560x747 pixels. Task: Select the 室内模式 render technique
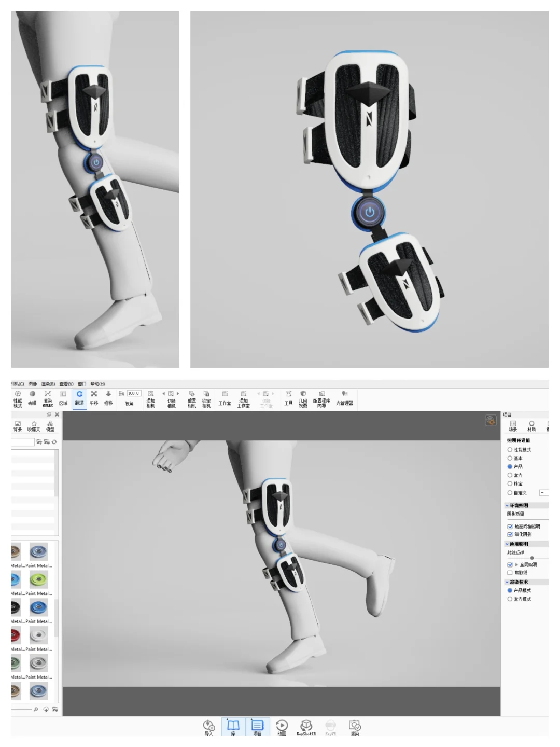(x=510, y=599)
